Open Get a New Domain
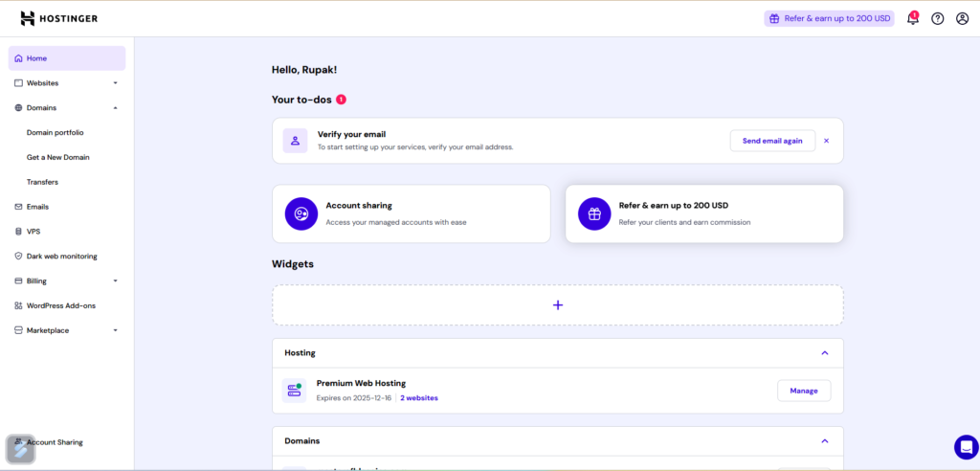Viewport: 980px width, 471px height. 58,157
